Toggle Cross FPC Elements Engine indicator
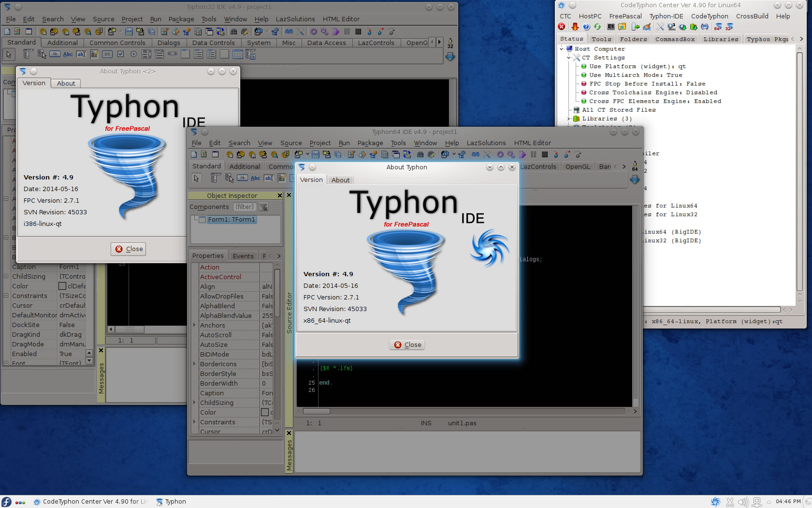The height and width of the screenshot is (508, 812). [583, 101]
